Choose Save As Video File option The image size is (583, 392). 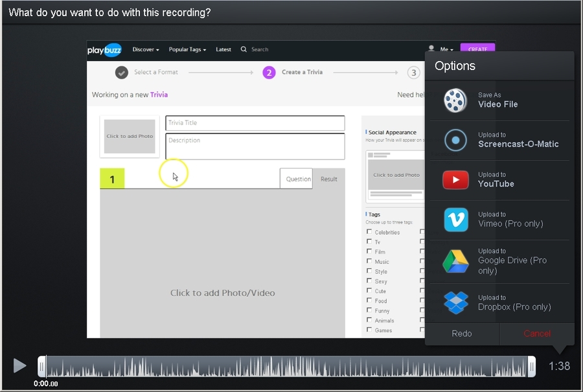click(499, 100)
